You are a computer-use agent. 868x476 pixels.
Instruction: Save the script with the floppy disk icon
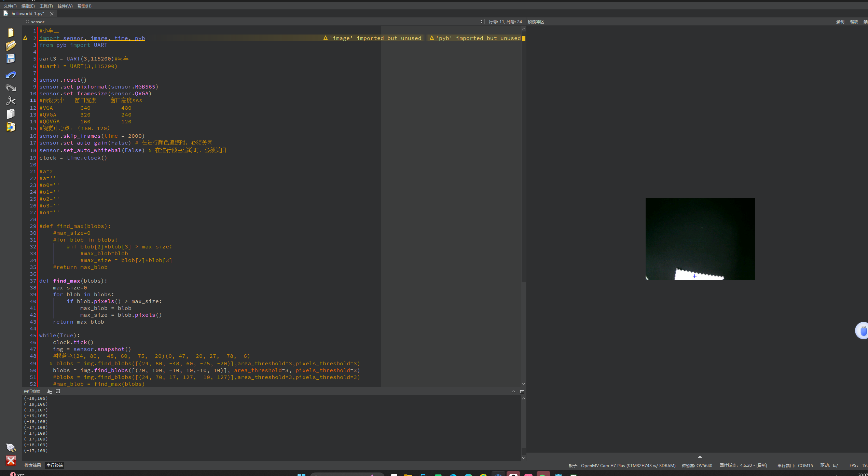11,58
